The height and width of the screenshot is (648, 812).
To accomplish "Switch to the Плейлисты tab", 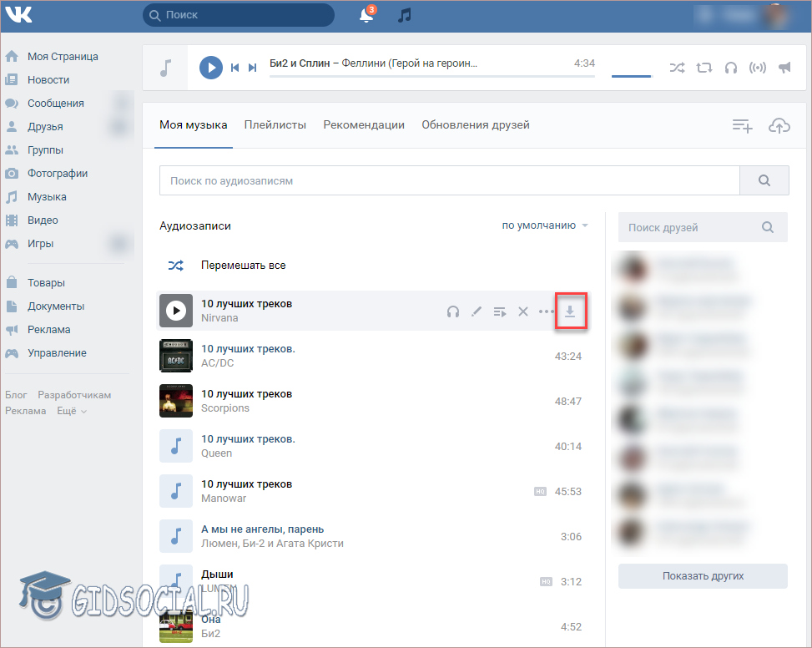I will 275,125.
